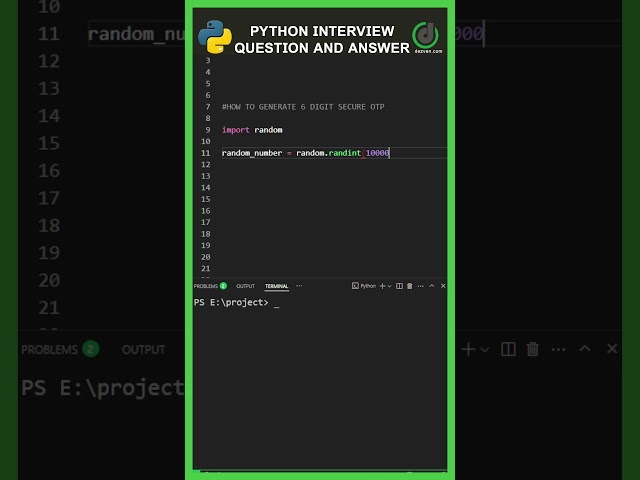Click the center terminal prompt PS E:\project>
Image resolution: width=640 pixels, height=480 pixels.
click(231, 302)
